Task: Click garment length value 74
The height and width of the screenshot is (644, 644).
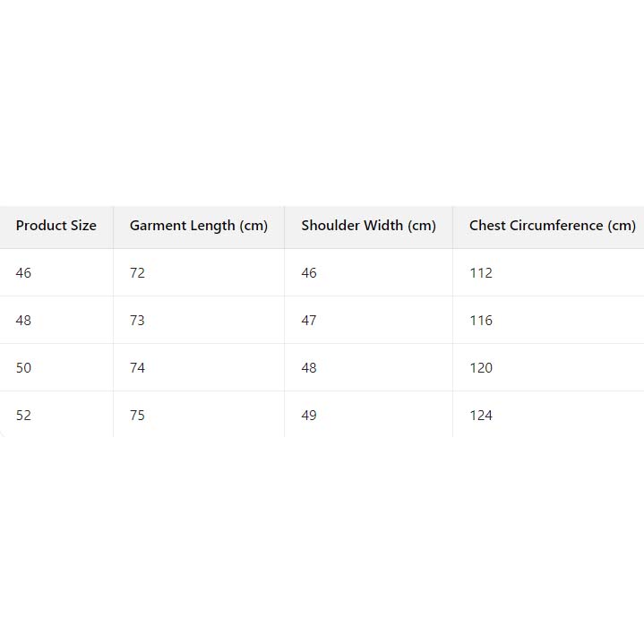Action: [x=137, y=368]
